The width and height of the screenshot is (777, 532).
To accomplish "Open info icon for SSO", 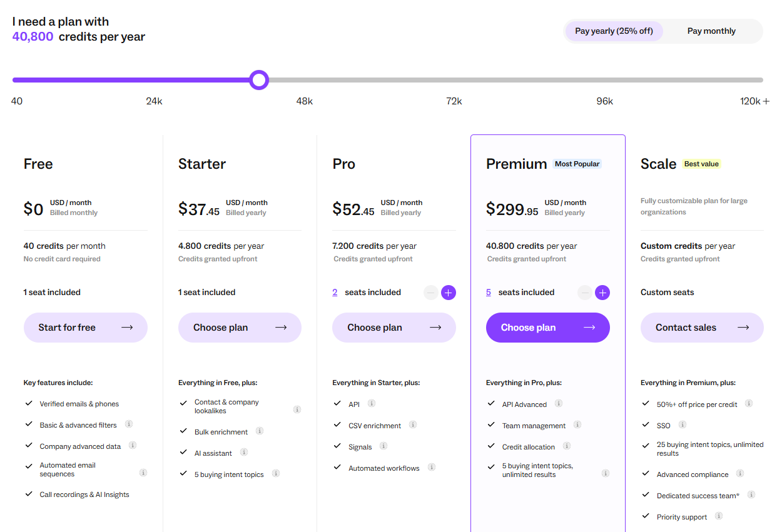I will tap(683, 424).
